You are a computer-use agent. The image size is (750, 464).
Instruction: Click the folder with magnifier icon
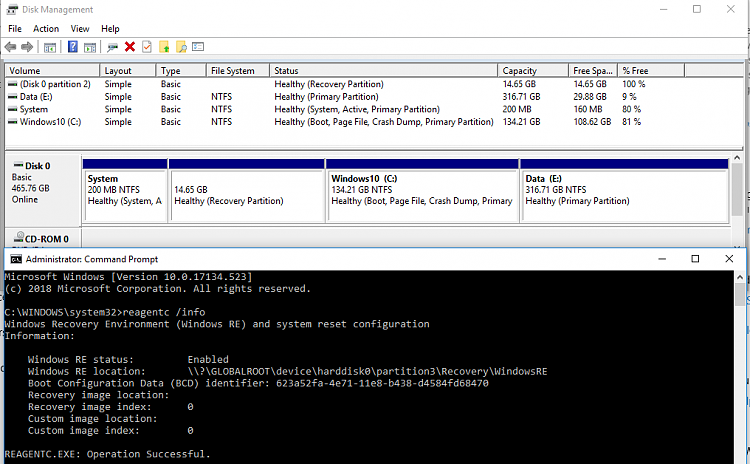coord(181,47)
